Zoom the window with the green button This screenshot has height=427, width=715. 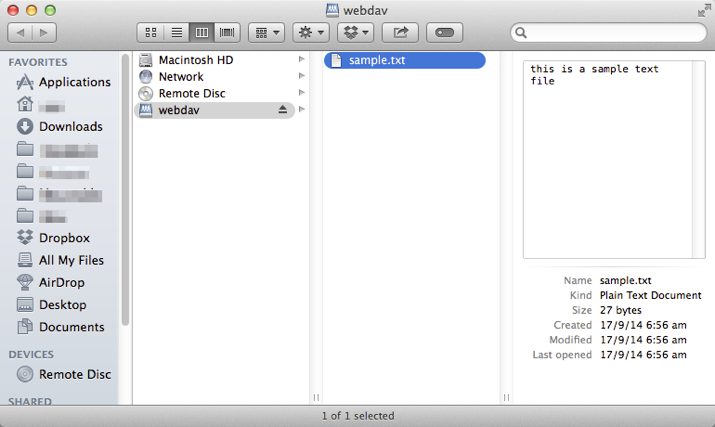coord(50,10)
